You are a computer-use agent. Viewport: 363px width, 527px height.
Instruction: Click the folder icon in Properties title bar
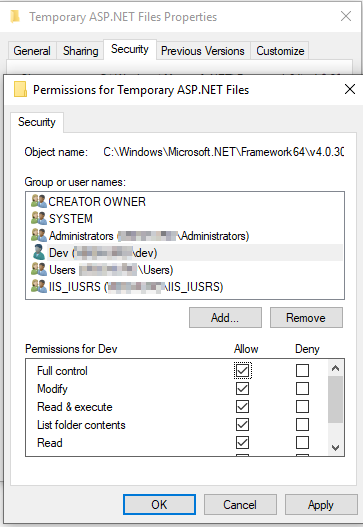click(x=15, y=16)
